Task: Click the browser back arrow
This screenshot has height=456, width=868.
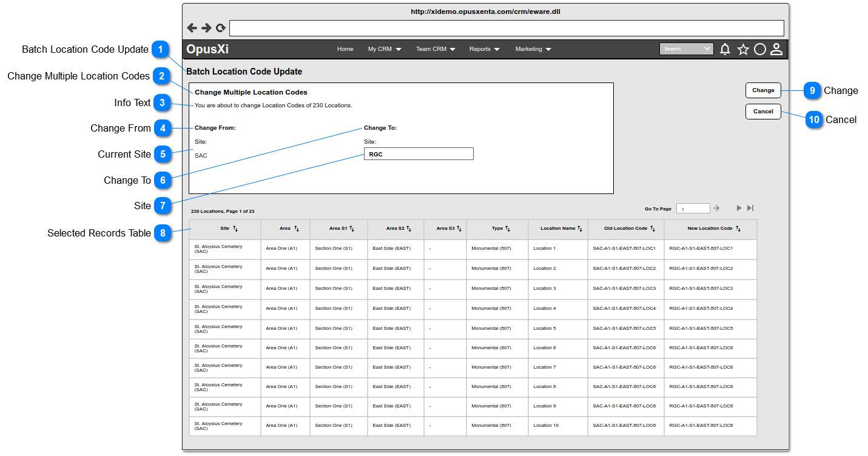Action: (x=192, y=28)
